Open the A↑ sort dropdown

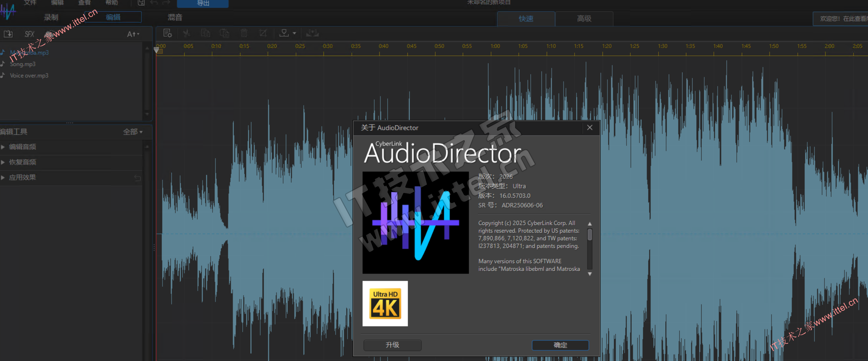tap(133, 34)
